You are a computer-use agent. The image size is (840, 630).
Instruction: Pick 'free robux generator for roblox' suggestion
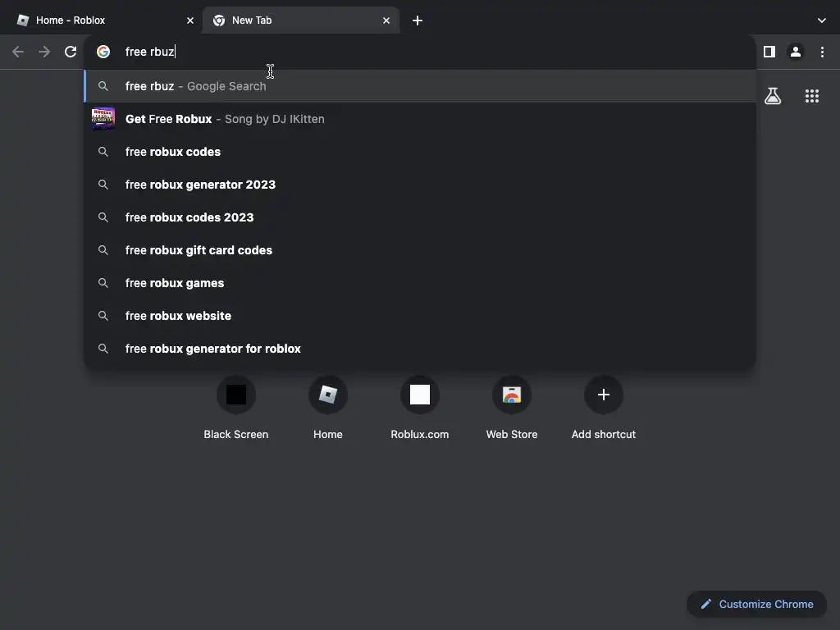click(x=421, y=349)
